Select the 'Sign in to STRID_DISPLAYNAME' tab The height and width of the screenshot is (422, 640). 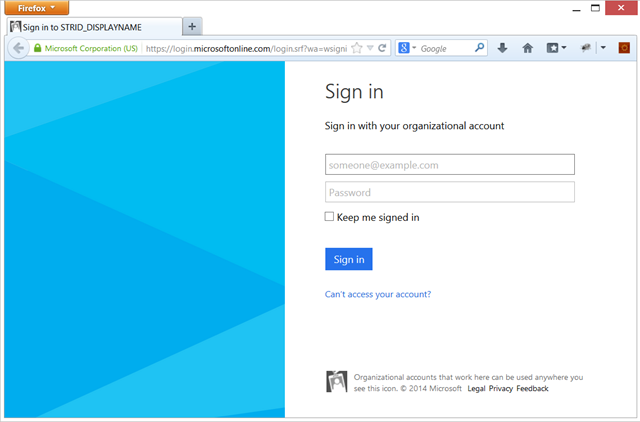coord(95,27)
